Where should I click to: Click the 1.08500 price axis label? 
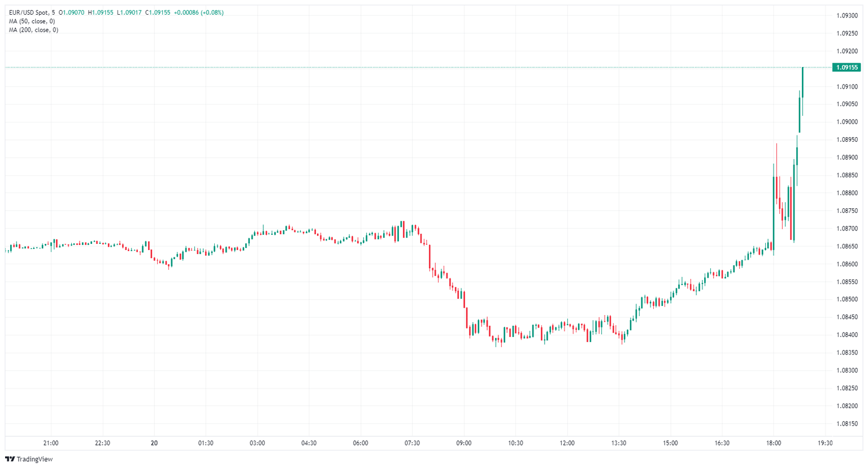pyautogui.click(x=847, y=299)
